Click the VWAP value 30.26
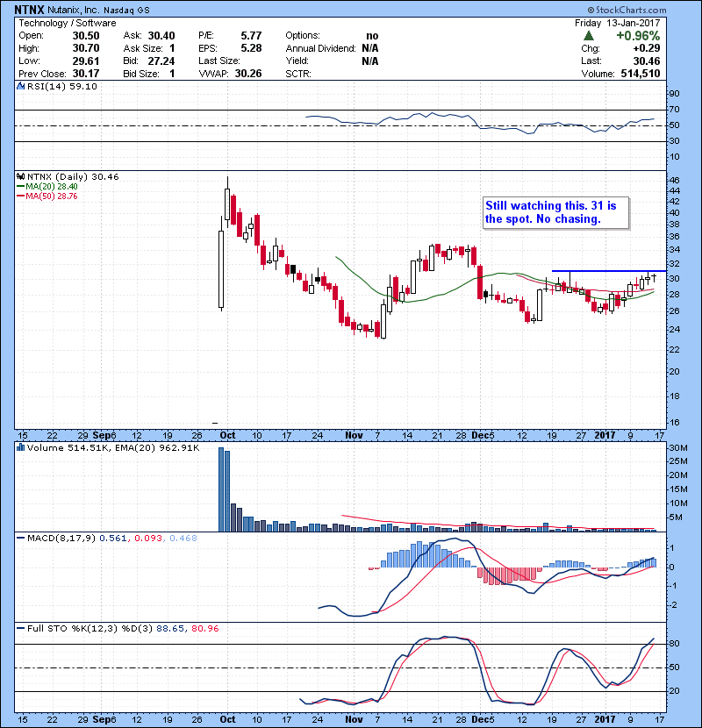 click(248, 74)
